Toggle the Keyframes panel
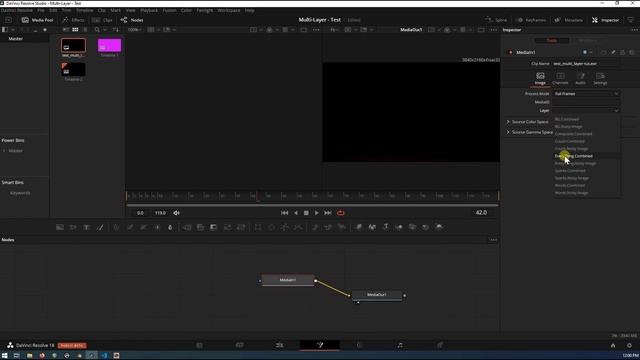This screenshot has height=360, width=640. pos(531,20)
